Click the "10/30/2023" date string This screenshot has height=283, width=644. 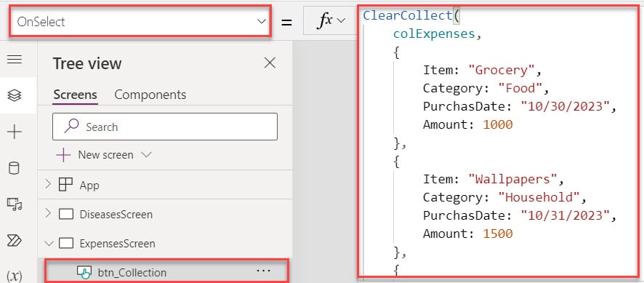[x=565, y=106]
